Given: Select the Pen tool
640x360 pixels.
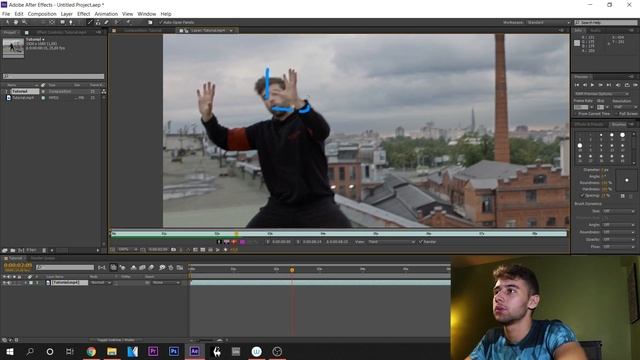Looking at the screenshot, I should pos(71,22).
